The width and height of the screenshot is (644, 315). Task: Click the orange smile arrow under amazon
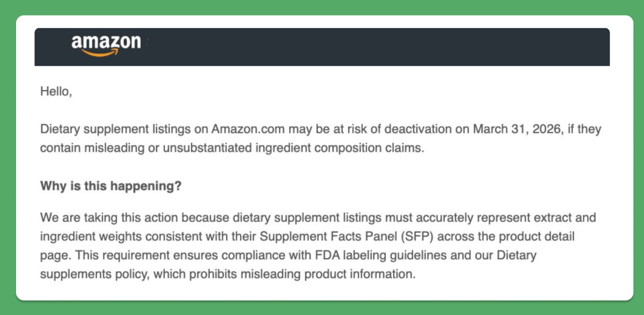click(100, 53)
